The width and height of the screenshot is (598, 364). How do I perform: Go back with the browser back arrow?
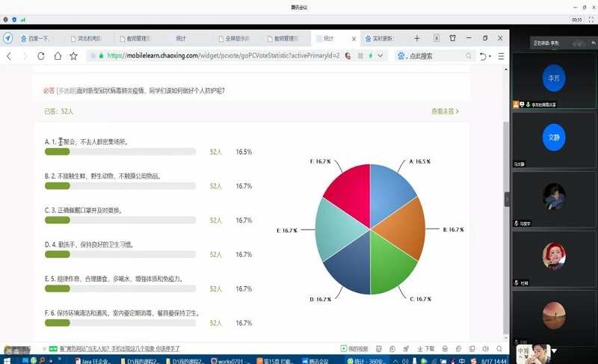point(9,56)
